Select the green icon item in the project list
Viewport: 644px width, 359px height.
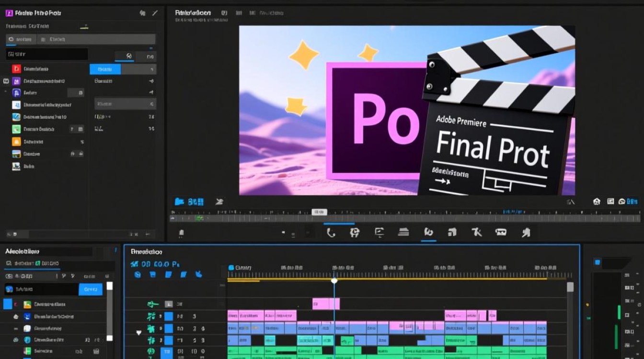coord(16,129)
